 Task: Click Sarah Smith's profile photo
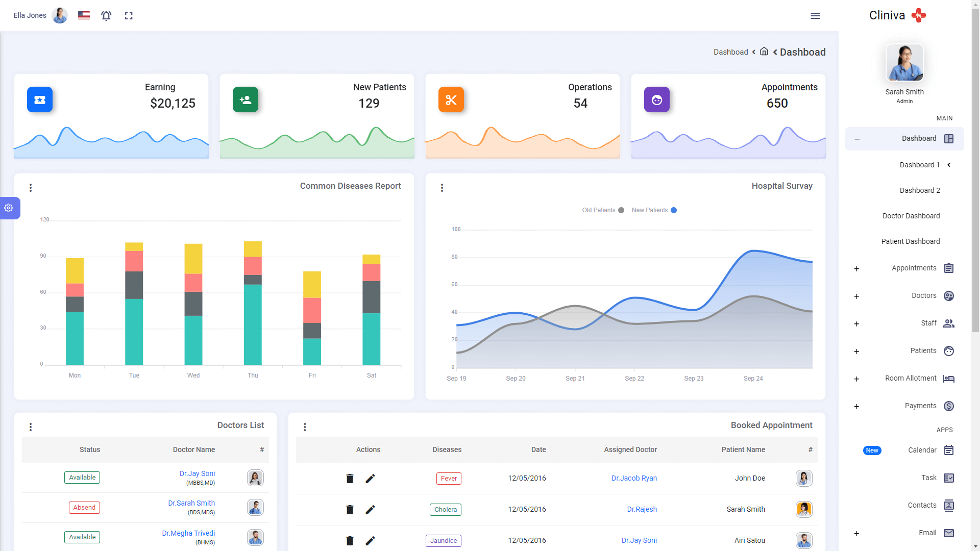[x=904, y=62]
